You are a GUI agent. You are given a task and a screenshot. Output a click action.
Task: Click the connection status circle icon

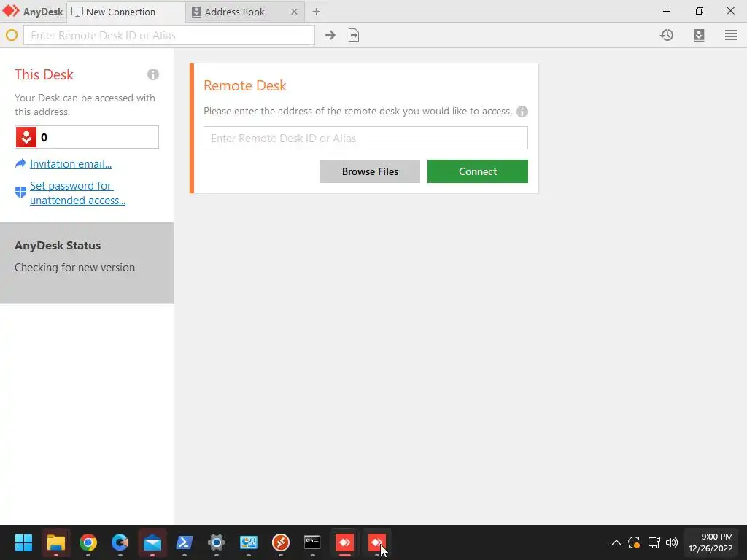tap(12, 35)
